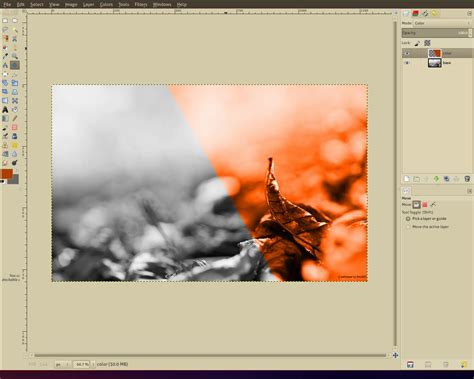Viewport: 474px width, 379px height.
Task: Create a new layer group
Action: (x=416, y=179)
